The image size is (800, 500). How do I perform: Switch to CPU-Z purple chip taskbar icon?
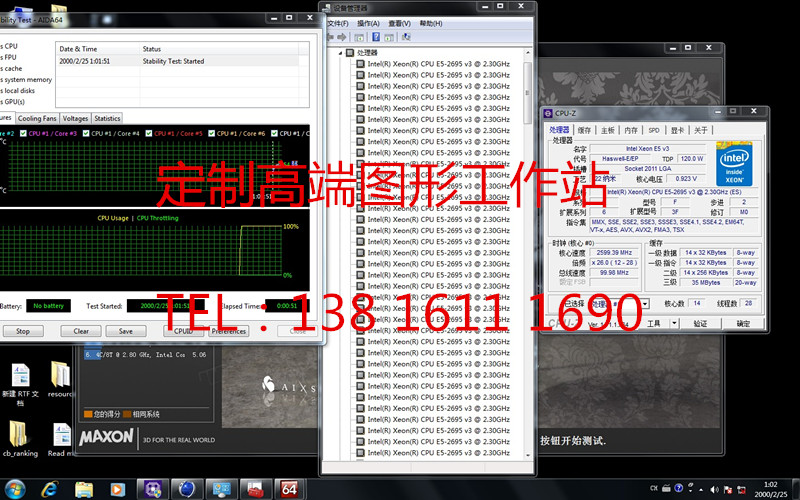[x=153, y=489]
